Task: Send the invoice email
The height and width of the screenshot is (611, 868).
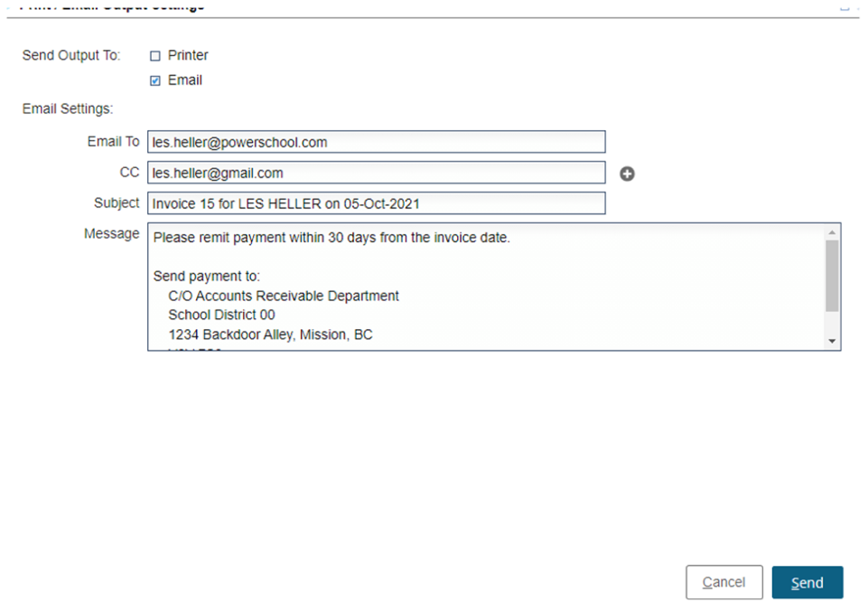Action: pos(807,583)
